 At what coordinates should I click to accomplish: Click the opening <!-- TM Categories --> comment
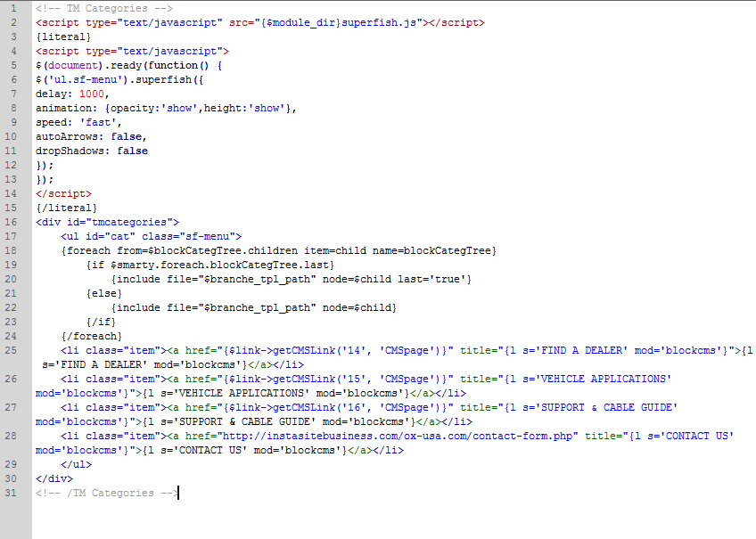pyautogui.click(x=104, y=8)
